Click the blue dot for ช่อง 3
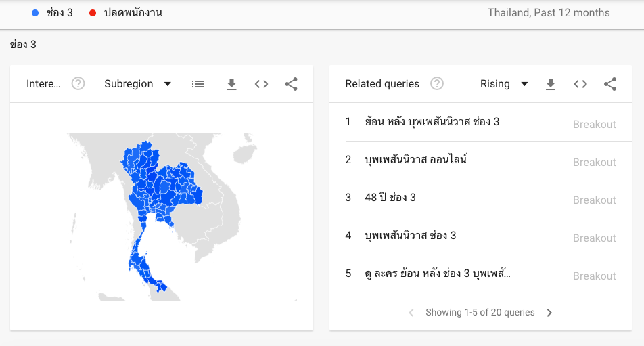 35,13
